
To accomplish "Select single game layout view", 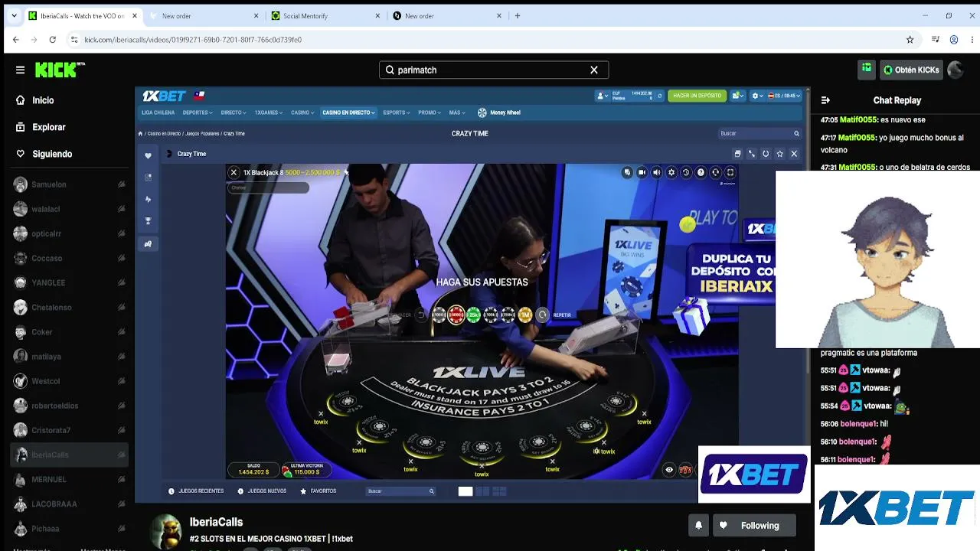I will (465, 491).
